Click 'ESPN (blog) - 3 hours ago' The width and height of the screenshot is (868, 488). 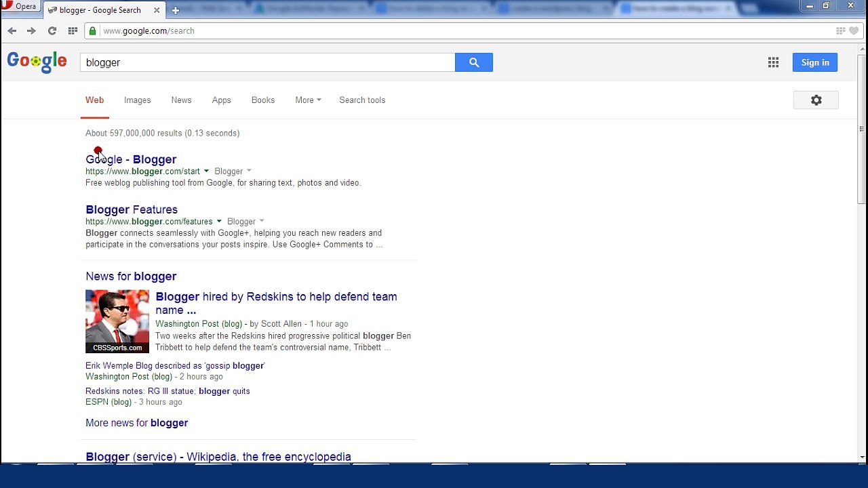134,402
